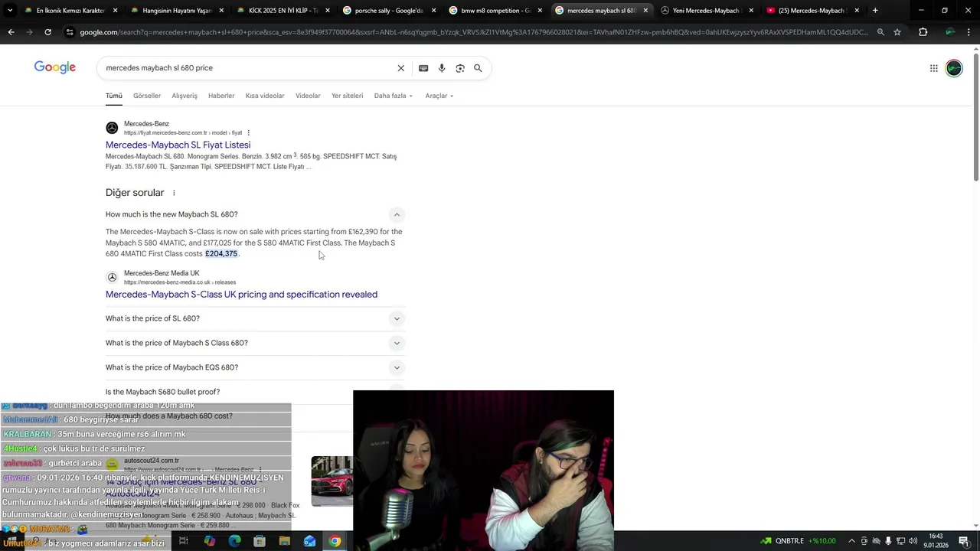
Task: Select the Tümü search tab
Action: (114, 96)
